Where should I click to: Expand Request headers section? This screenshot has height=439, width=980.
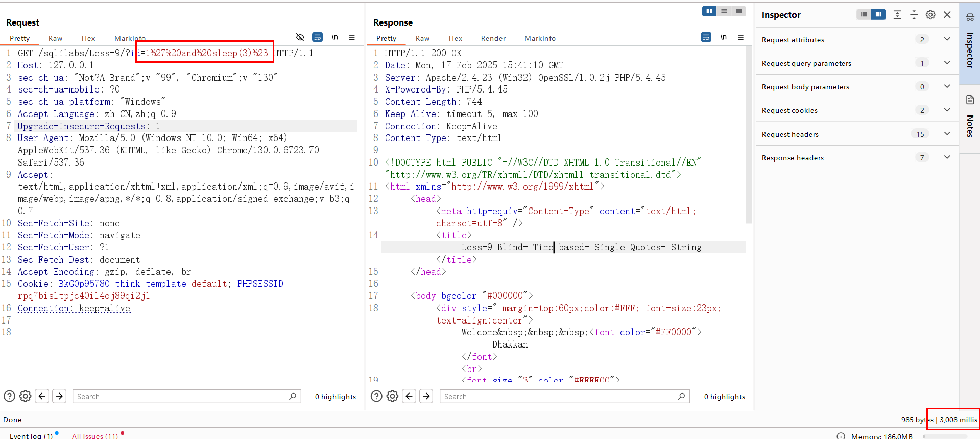857,134
